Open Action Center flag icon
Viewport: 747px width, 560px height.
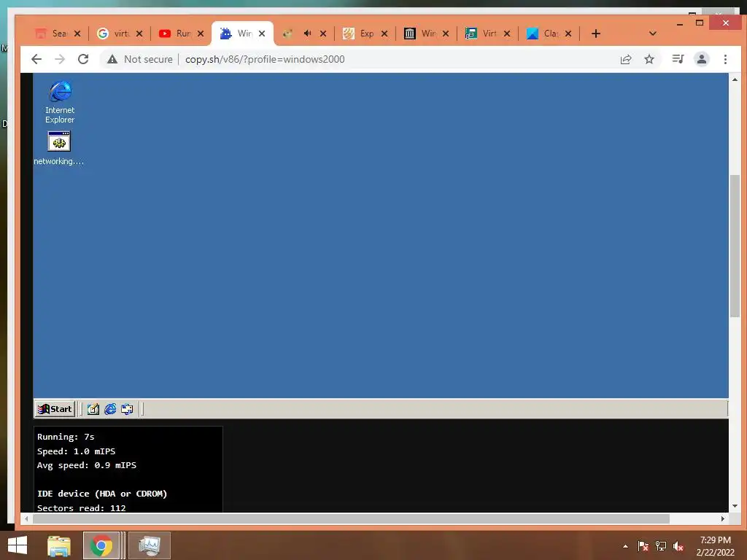(x=643, y=546)
